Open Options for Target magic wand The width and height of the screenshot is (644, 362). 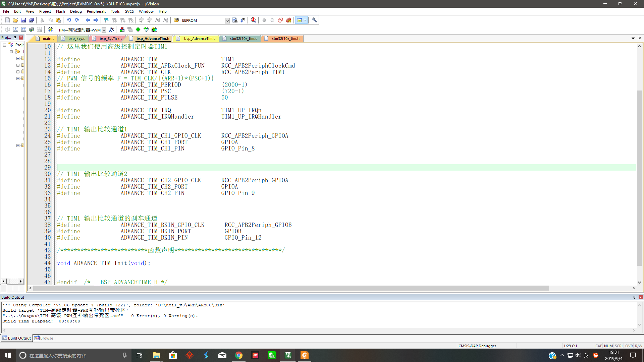pyautogui.click(x=112, y=29)
